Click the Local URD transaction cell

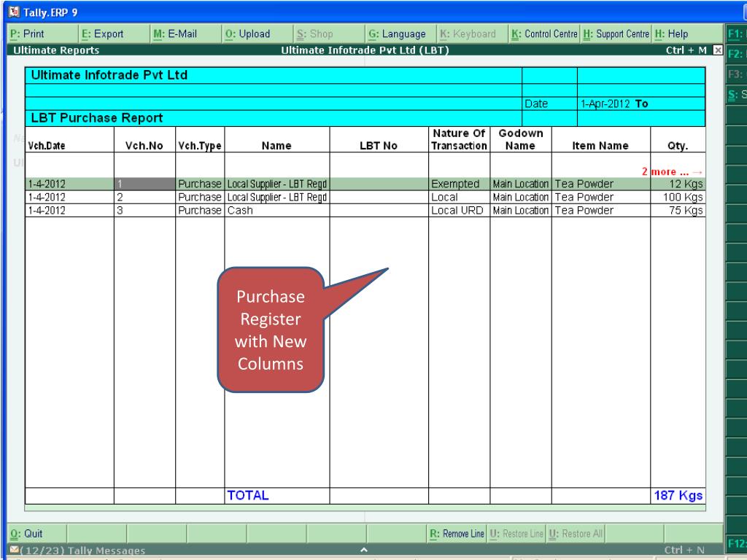(x=460, y=211)
